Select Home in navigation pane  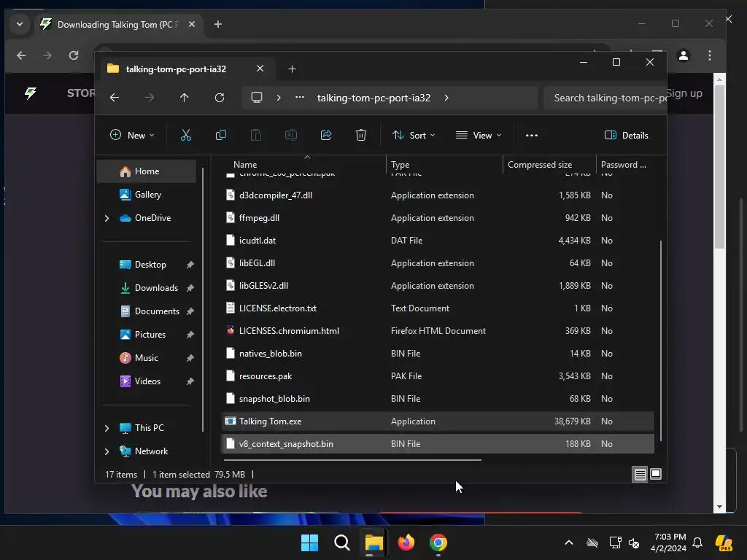146,171
